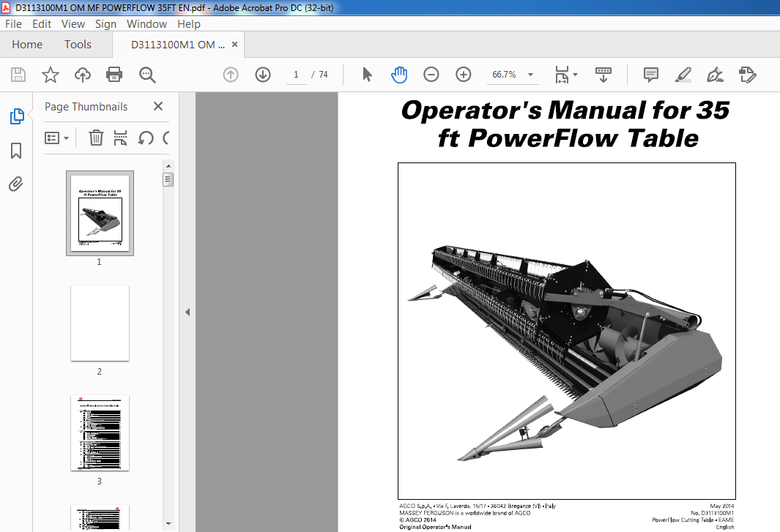The image size is (780, 532).
Task: Delete selected page trash icon
Action: pyautogui.click(x=96, y=138)
